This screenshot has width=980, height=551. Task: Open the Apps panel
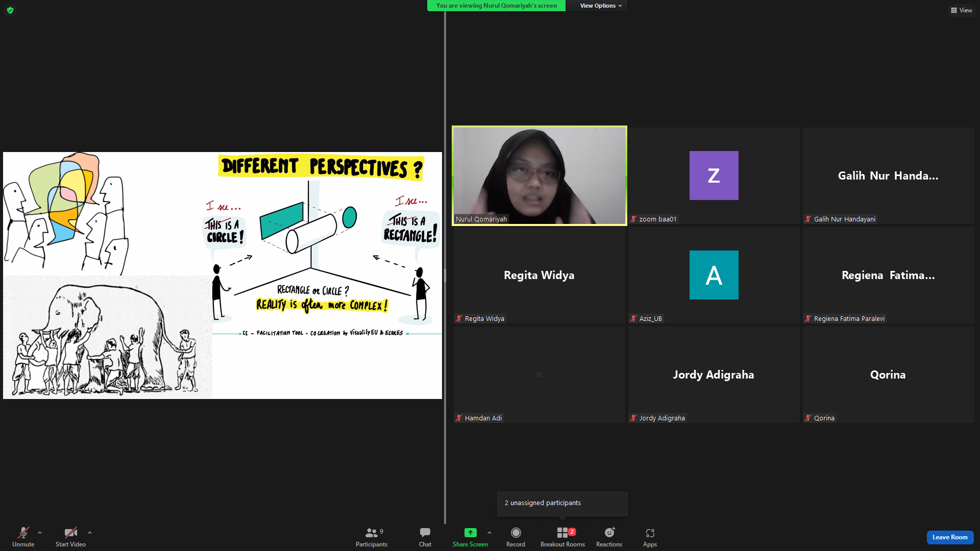(x=650, y=537)
